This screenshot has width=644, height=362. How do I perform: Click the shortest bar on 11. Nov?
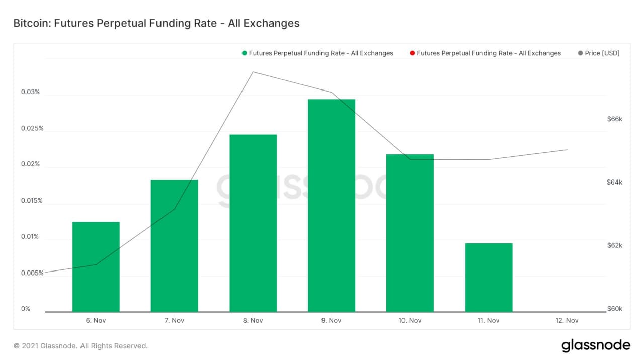(x=489, y=278)
